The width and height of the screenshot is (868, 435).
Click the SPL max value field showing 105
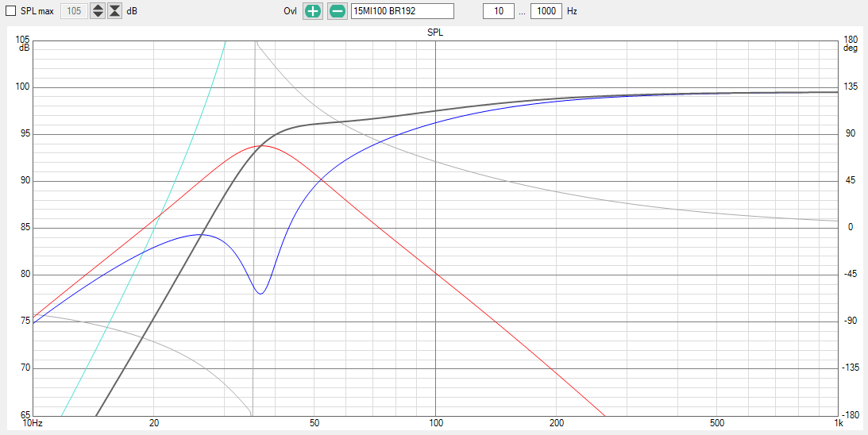coord(74,11)
